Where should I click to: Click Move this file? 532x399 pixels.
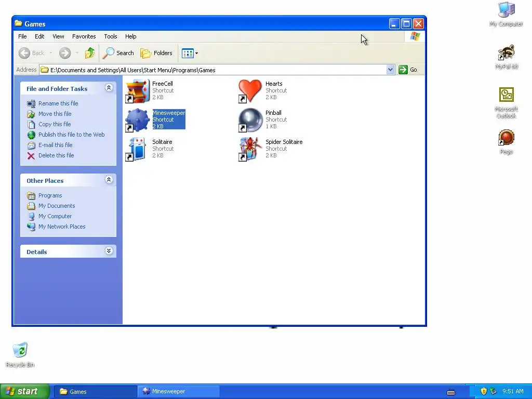click(55, 114)
